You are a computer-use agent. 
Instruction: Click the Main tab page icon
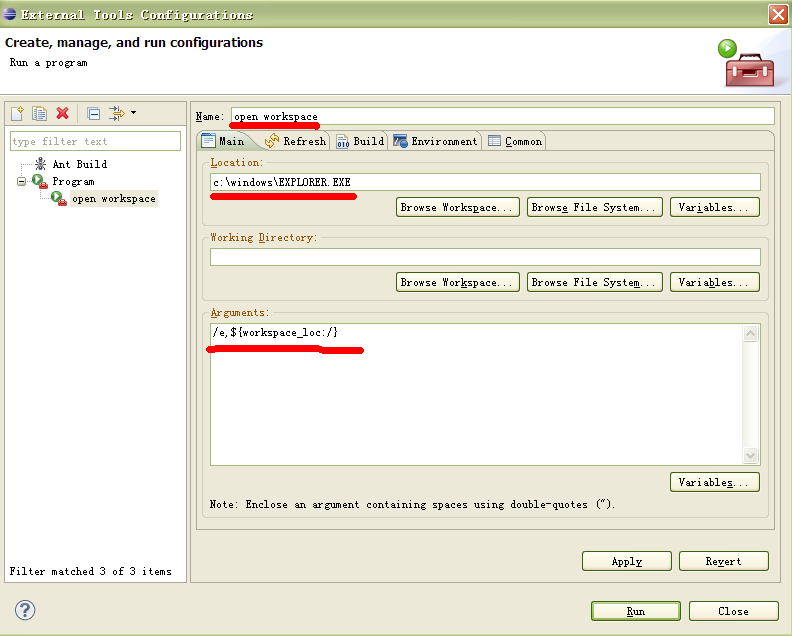click(208, 141)
